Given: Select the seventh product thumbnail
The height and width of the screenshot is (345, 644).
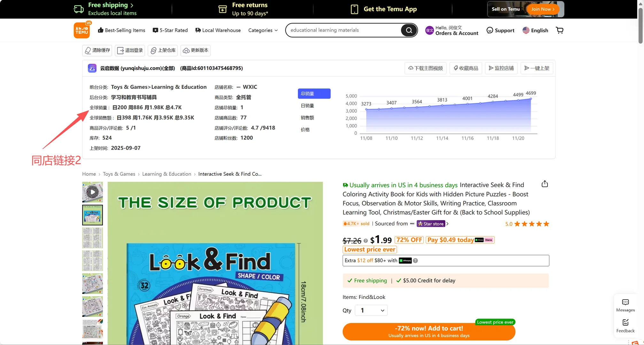Looking at the screenshot, I should [92, 329].
